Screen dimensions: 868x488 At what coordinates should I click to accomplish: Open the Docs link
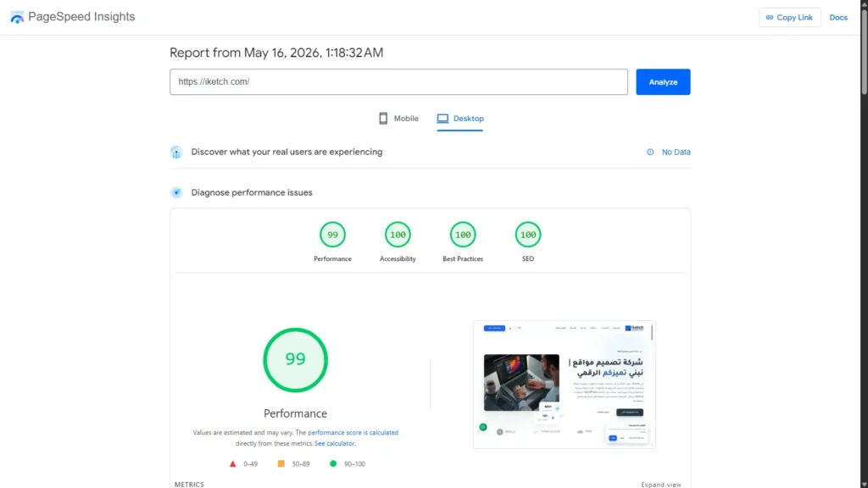point(838,17)
